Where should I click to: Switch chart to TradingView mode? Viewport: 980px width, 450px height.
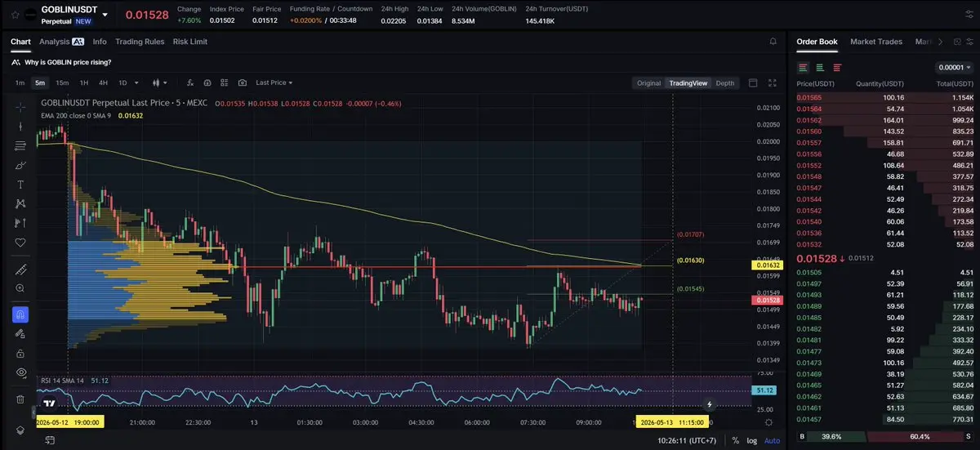688,83
